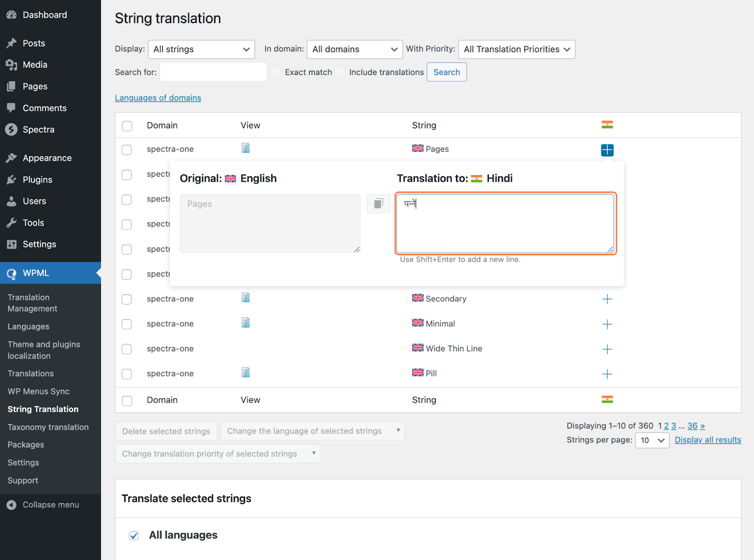The width and height of the screenshot is (754, 560).
Task: Click the Media icon in the admin sidebar
Action: click(x=12, y=65)
